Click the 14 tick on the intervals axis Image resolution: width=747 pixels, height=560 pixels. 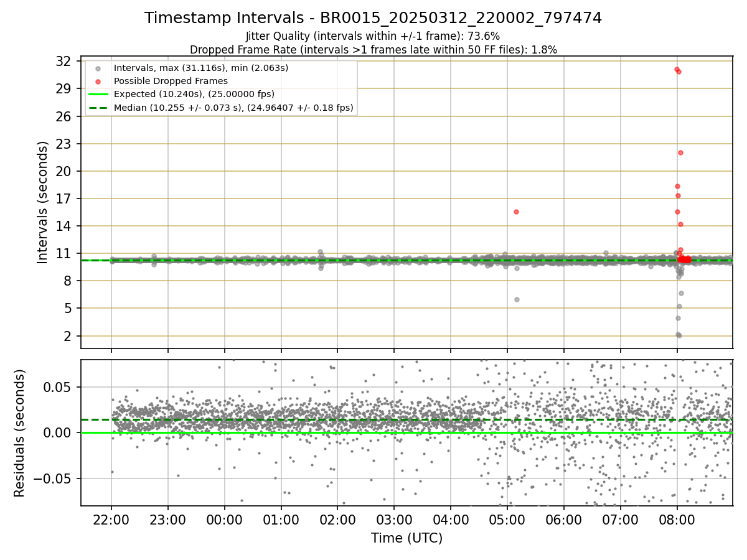pos(63,226)
